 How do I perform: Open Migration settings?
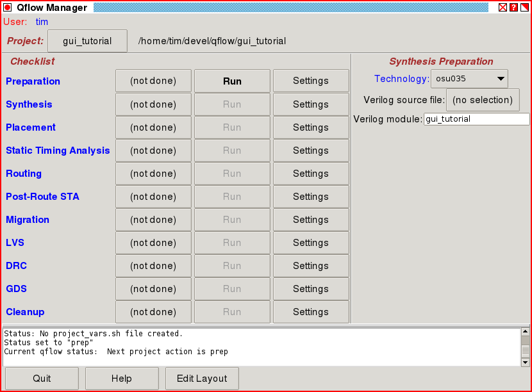(311, 220)
